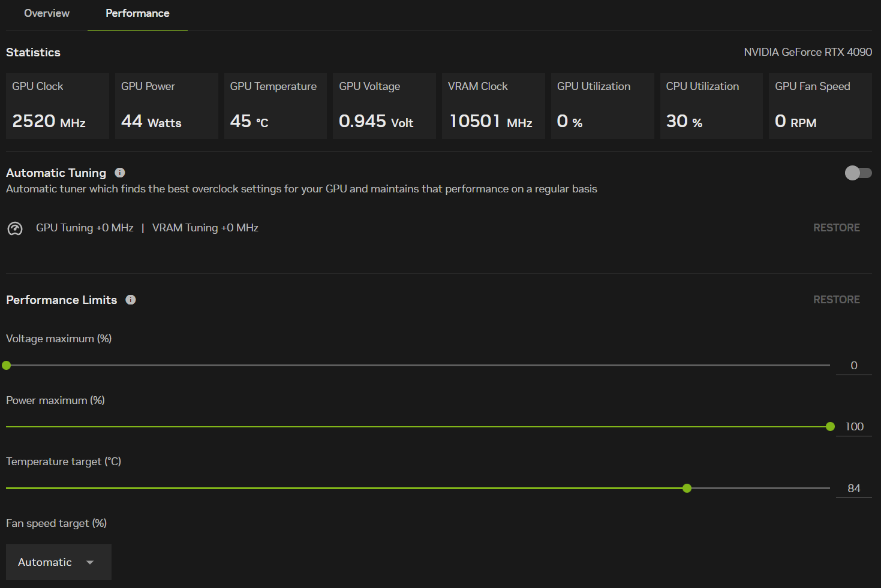Click the GPU Utilization 0 % card
Viewport: 881px width, 588px height.
603,106
